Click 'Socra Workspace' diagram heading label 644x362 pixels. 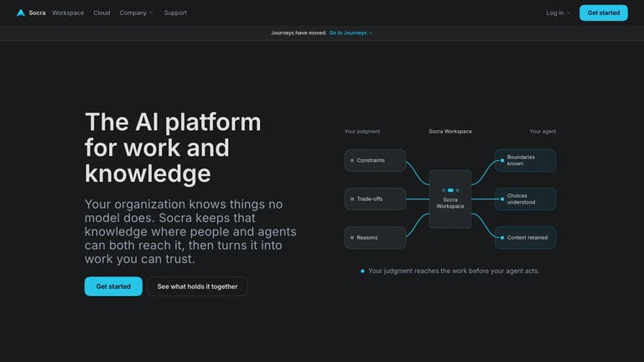pos(450,132)
